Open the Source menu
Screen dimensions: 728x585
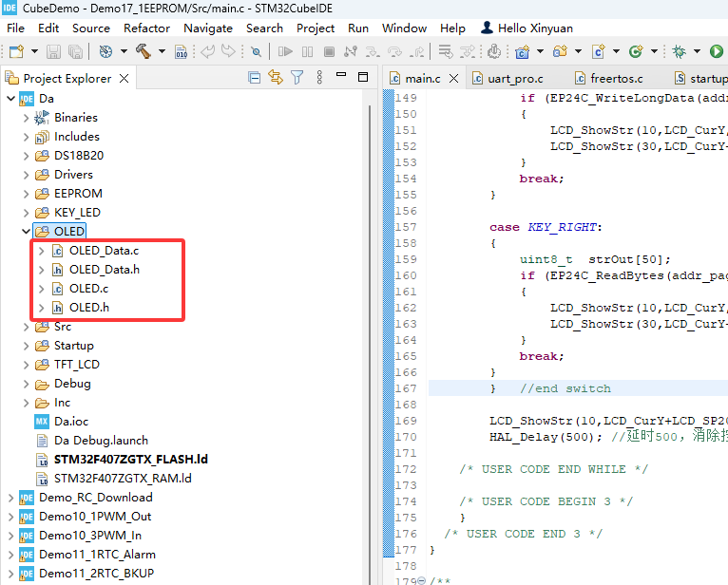click(91, 28)
